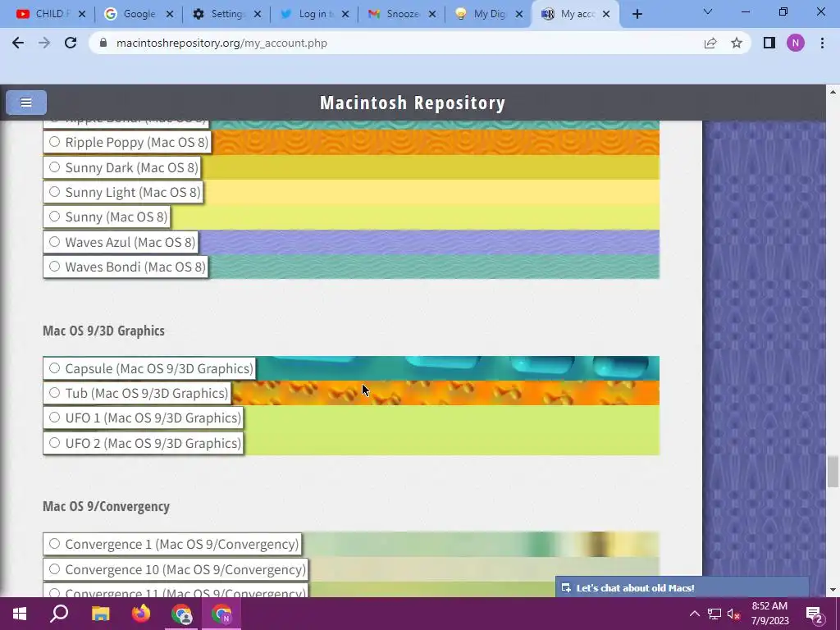
Task: Select Waves Azul (Mac OS 8) radio
Action: (54, 242)
